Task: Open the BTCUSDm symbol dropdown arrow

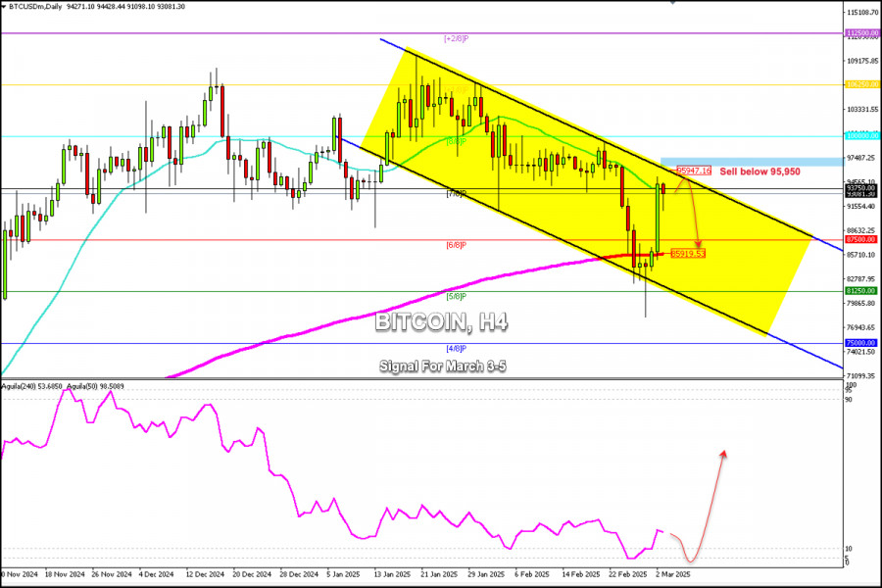Action: click(4, 7)
